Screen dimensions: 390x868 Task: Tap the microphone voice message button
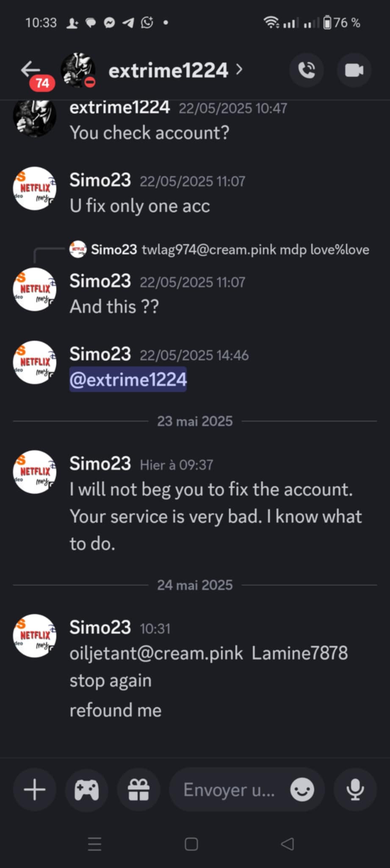tap(355, 790)
